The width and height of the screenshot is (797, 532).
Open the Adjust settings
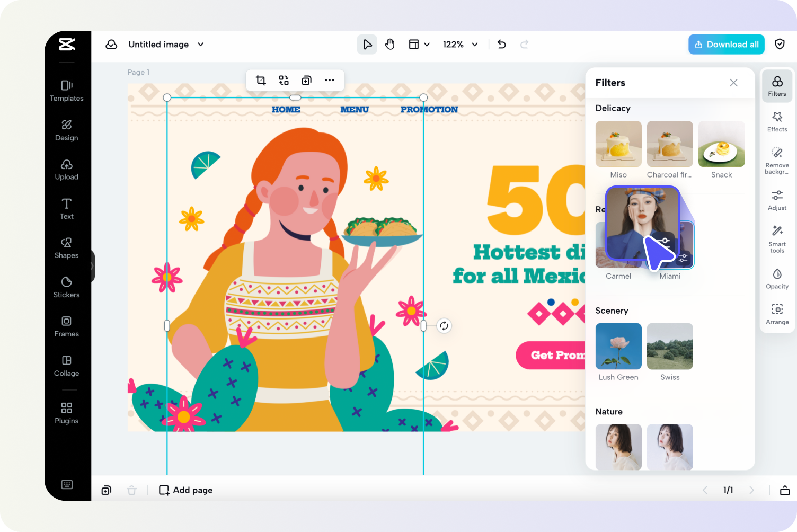click(x=777, y=200)
